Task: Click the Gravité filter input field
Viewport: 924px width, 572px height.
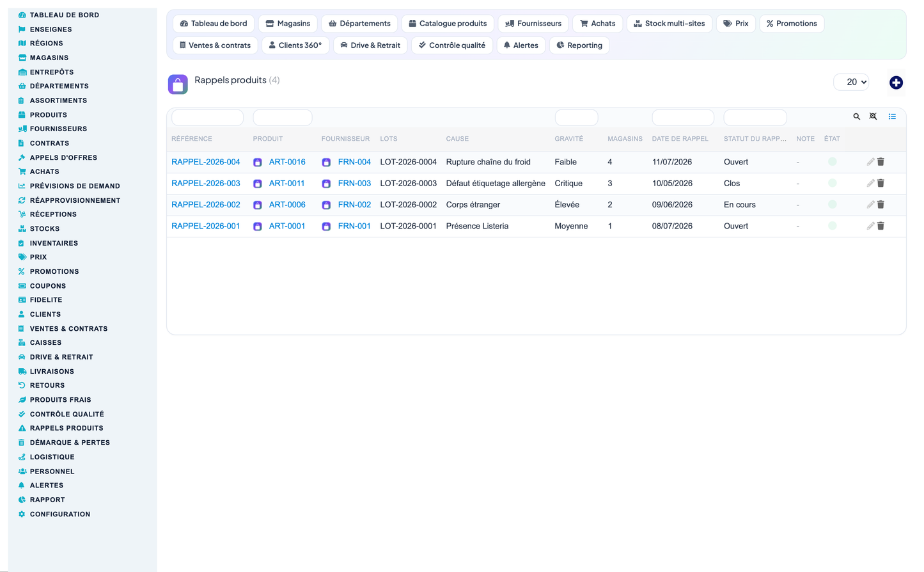Action: [x=576, y=118]
